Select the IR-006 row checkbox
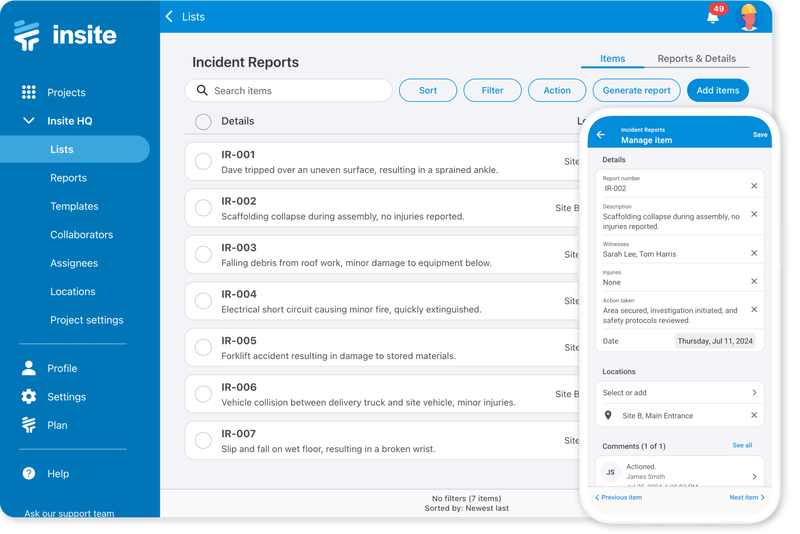This screenshot has height=534, width=800. [x=203, y=394]
